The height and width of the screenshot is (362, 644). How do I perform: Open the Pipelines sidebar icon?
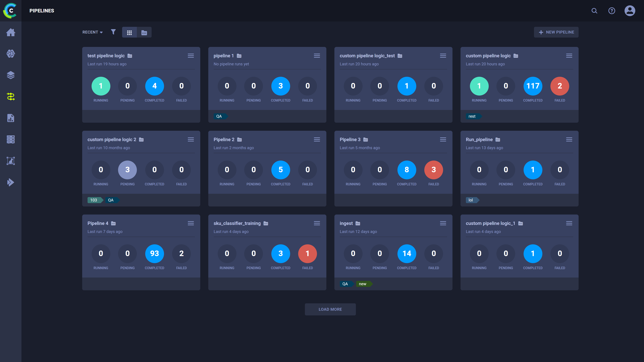(11, 96)
